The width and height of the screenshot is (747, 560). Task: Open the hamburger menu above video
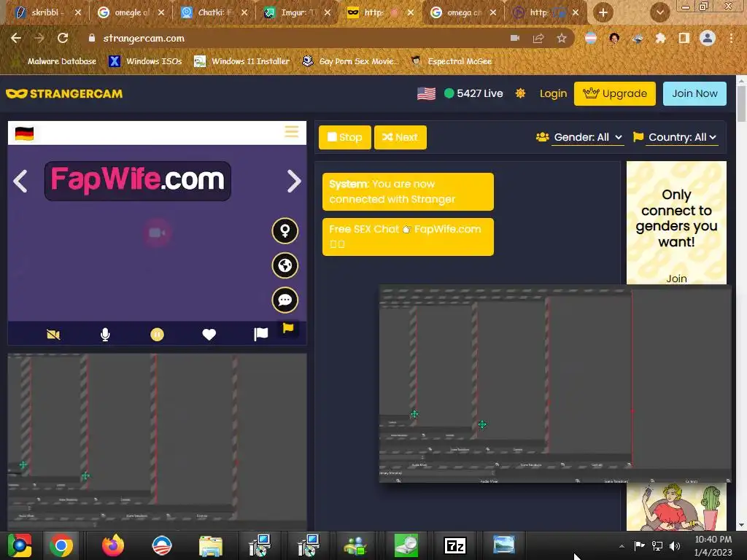click(x=292, y=131)
